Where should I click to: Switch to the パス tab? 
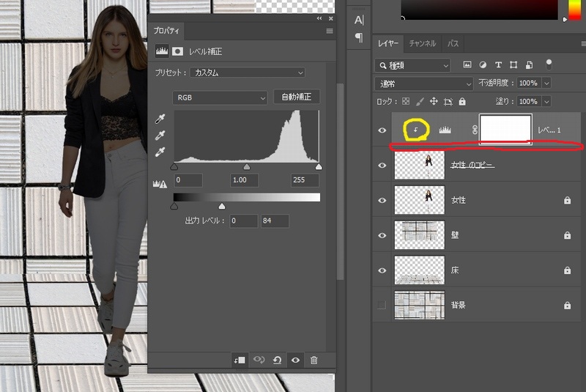tap(453, 44)
